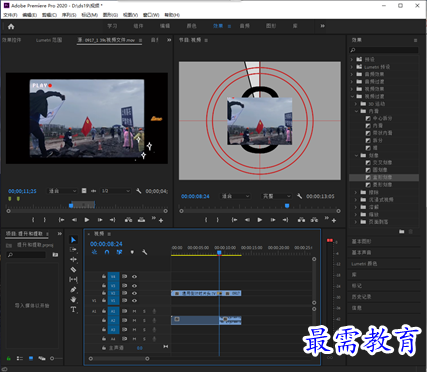Screen dimensions: 427x372
Task: Mute the A1 audio track
Action: point(135,311)
